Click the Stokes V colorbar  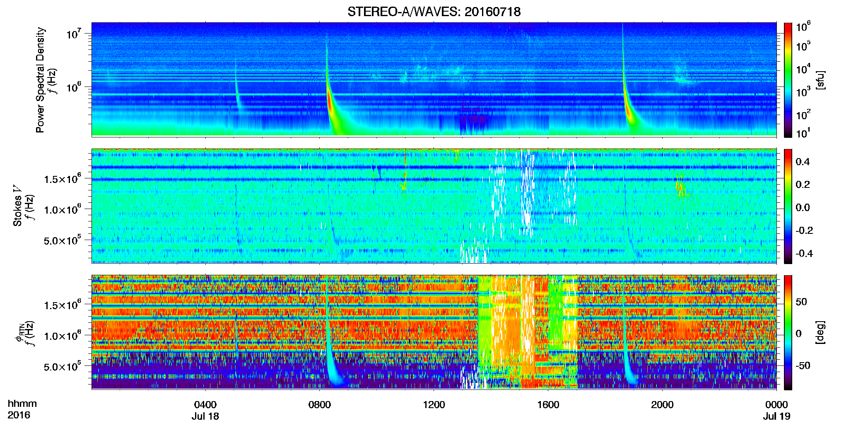pyautogui.click(x=788, y=206)
